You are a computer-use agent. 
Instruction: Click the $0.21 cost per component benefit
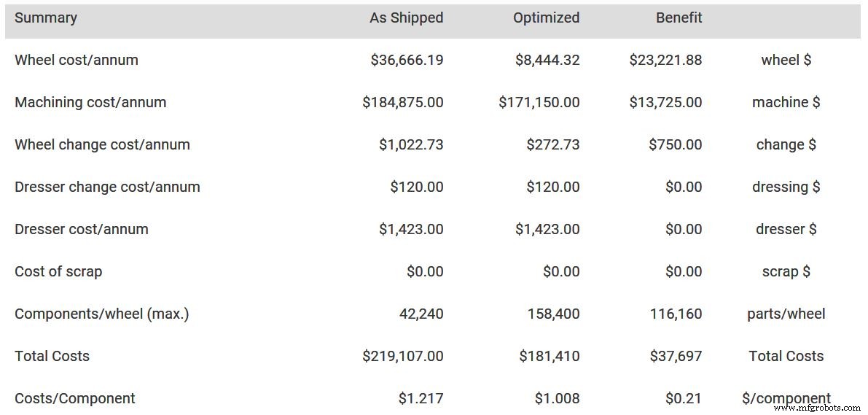click(683, 399)
